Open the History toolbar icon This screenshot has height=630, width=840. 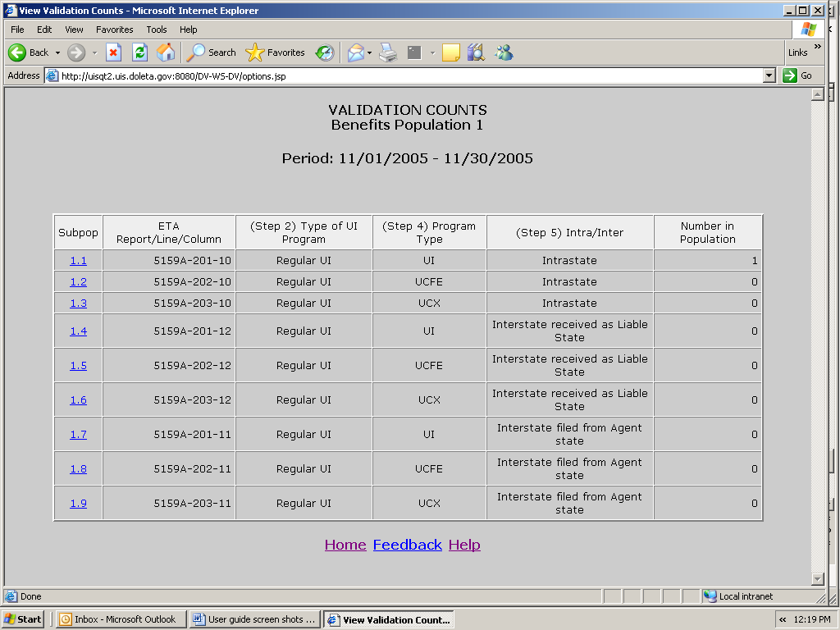(x=325, y=52)
